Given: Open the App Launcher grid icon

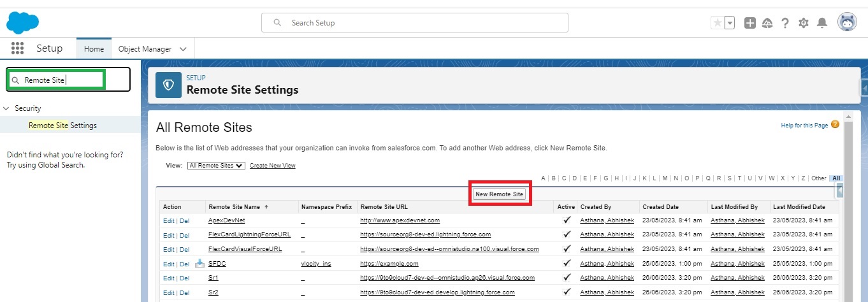Looking at the screenshot, I should (17, 48).
